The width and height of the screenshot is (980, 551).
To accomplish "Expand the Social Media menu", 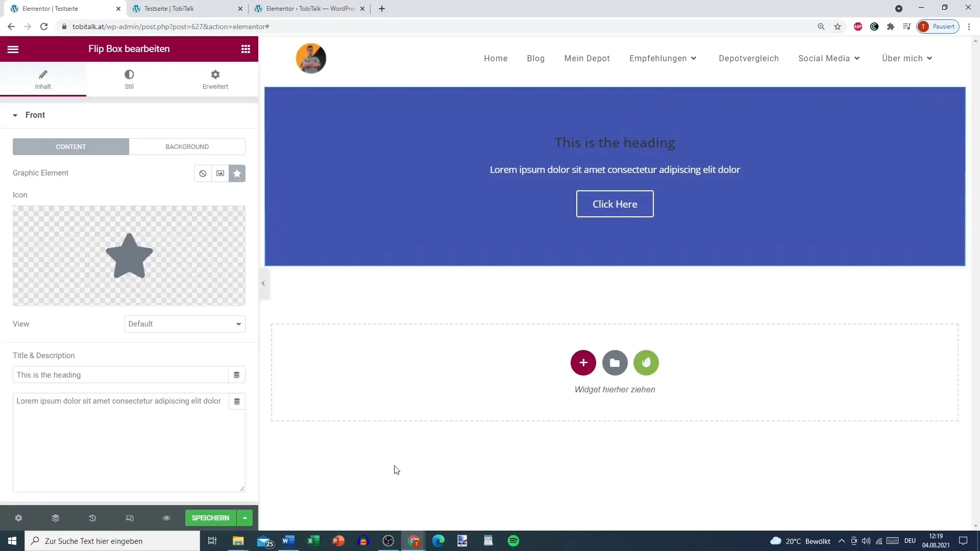I will tap(829, 58).
